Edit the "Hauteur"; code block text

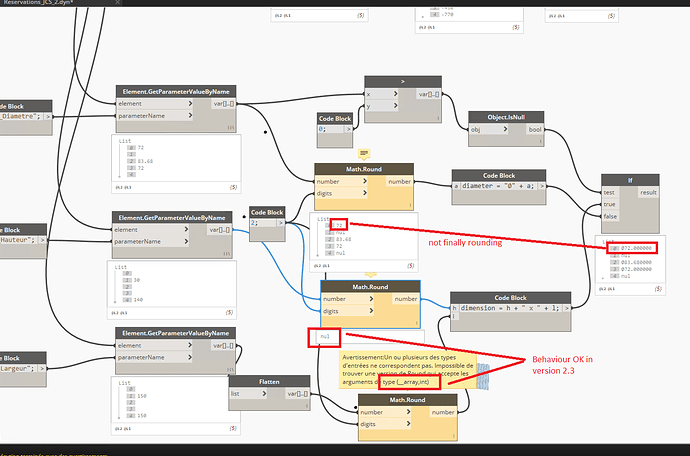pos(18,240)
